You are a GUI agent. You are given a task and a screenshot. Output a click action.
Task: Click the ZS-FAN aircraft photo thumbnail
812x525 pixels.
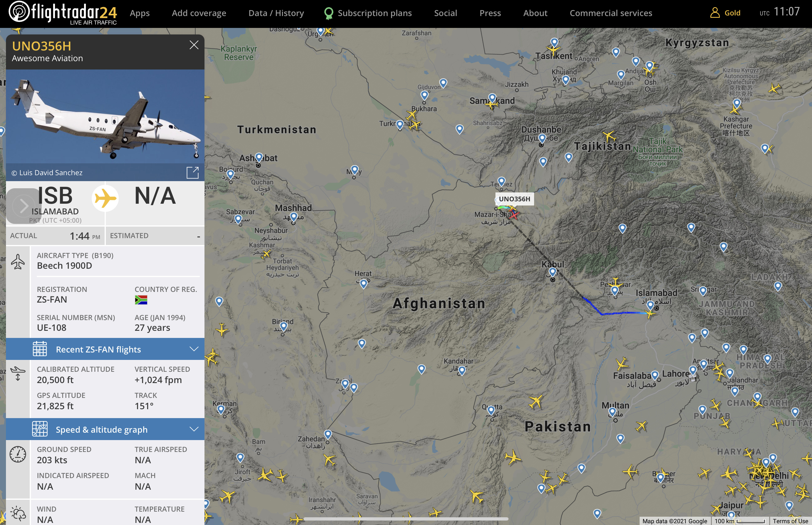[105, 116]
